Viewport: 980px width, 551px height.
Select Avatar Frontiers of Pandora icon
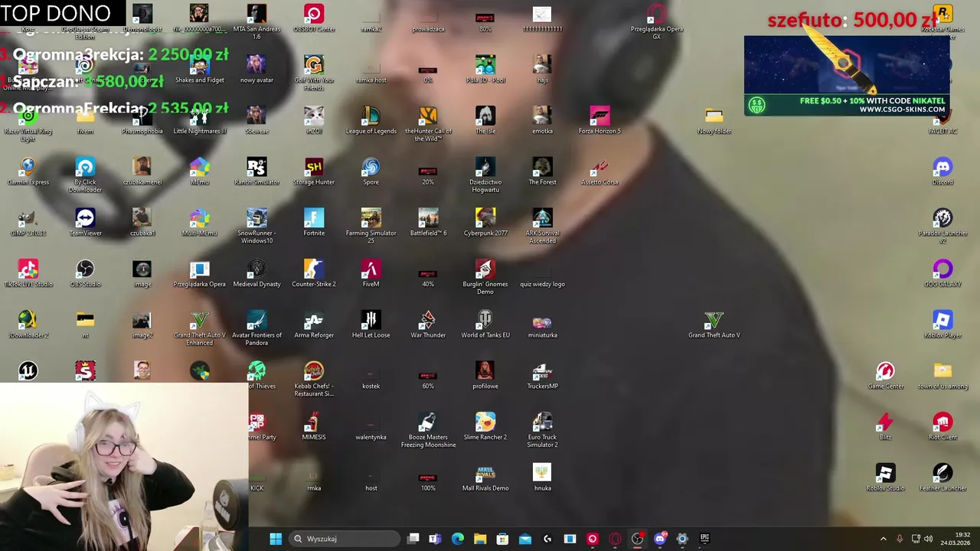click(x=256, y=328)
